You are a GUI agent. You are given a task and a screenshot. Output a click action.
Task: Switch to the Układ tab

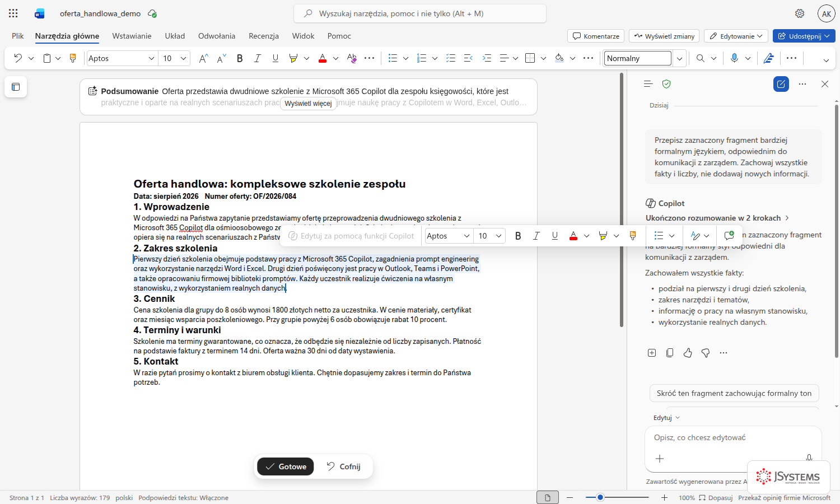(175, 36)
